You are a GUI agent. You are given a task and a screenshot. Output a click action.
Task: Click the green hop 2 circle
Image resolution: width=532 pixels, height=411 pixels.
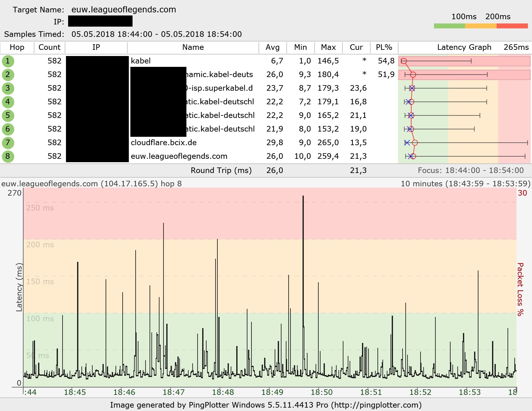(8, 75)
